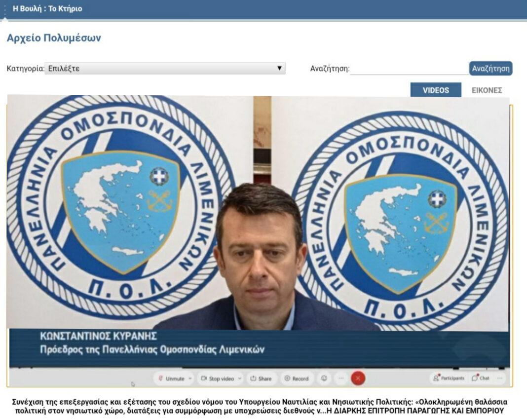Switch to the ΕΙΚΟΝΕΣ tab
Image resolution: width=527 pixels, height=420 pixels.
tap(487, 90)
